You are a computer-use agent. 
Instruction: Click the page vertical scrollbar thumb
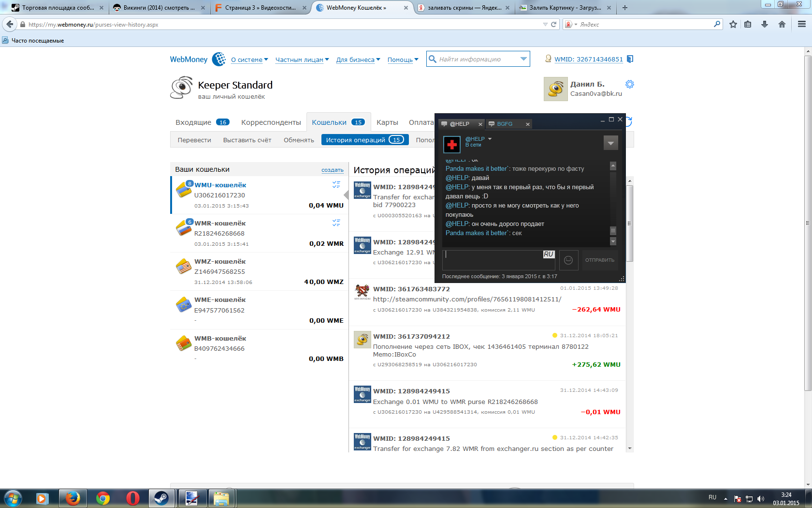pyautogui.click(x=808, y=223)
